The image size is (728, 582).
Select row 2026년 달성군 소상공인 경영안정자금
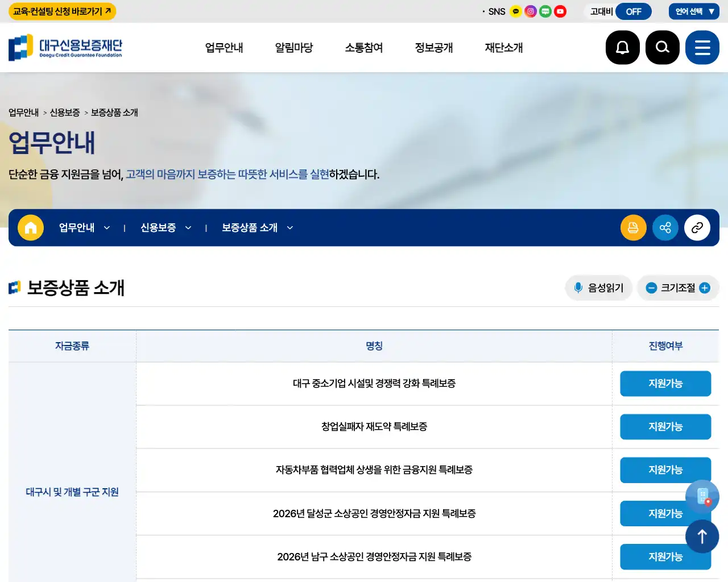pyautogui.click(x=374, y=514)
